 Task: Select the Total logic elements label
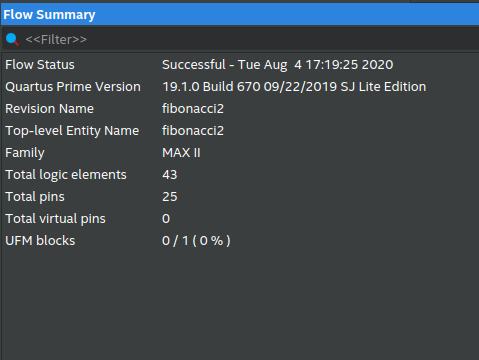point(66,175)
